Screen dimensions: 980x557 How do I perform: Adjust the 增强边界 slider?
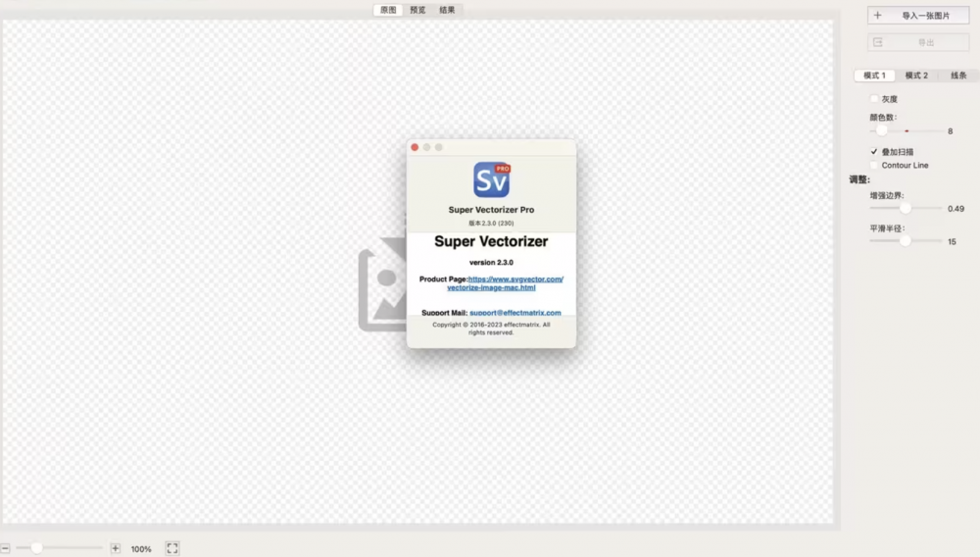tap(905, 208)
